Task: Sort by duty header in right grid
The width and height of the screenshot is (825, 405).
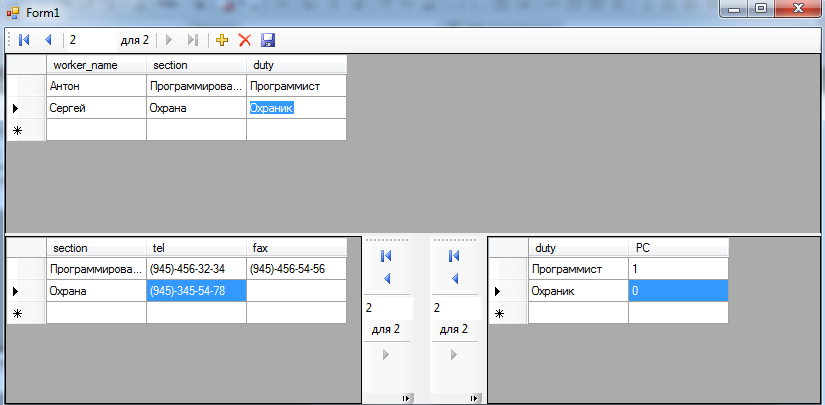Action: coord(578,248)
